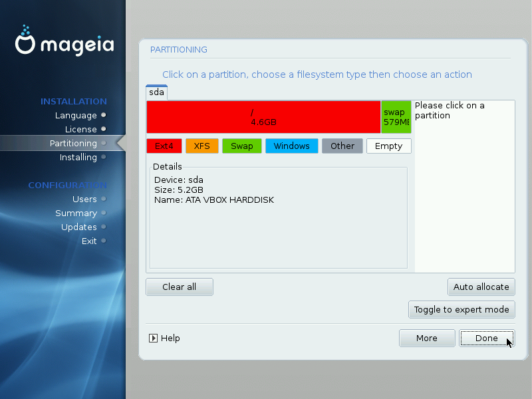This screenshot has width=532, height=399.
Task: Choose the XFS filesystem type
Action: (x=202, y=146)
